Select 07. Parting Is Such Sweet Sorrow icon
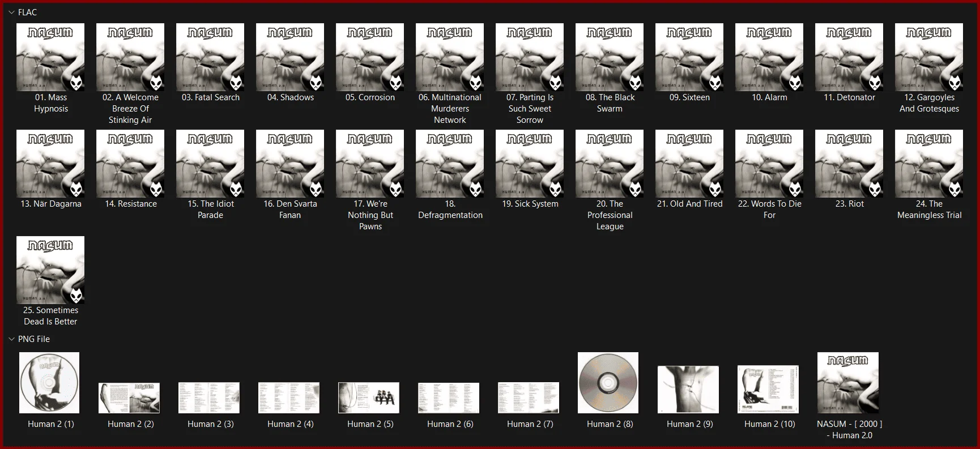 click(x=530, y=57)
